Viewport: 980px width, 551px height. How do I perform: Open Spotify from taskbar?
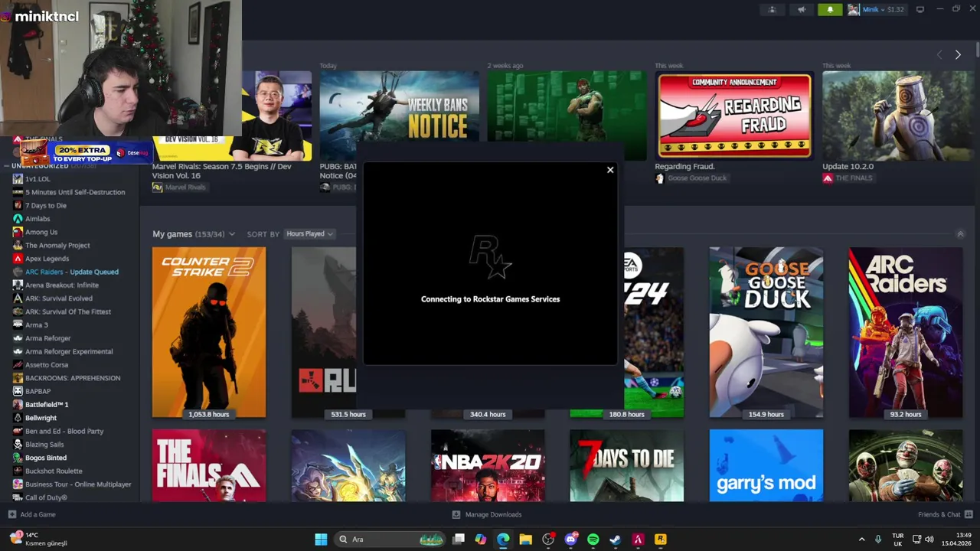coord(593,540)
